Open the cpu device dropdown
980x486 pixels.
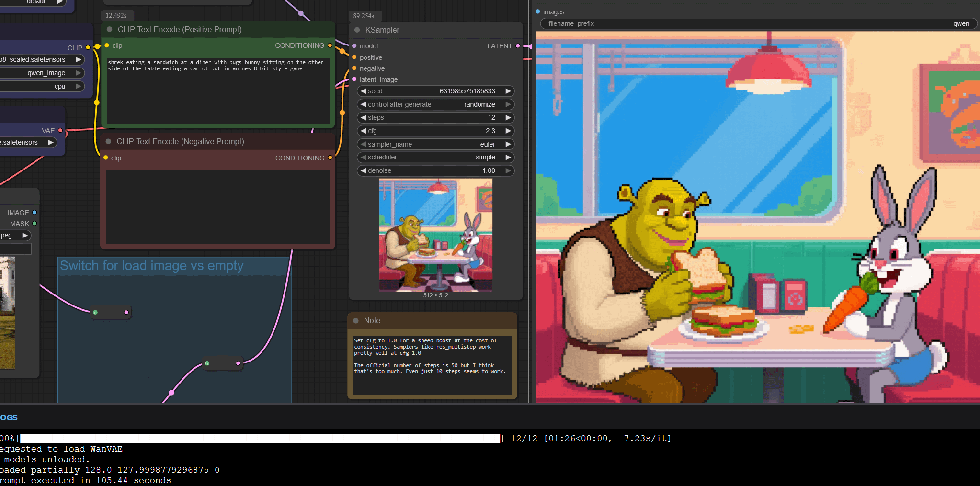(42, 86)
